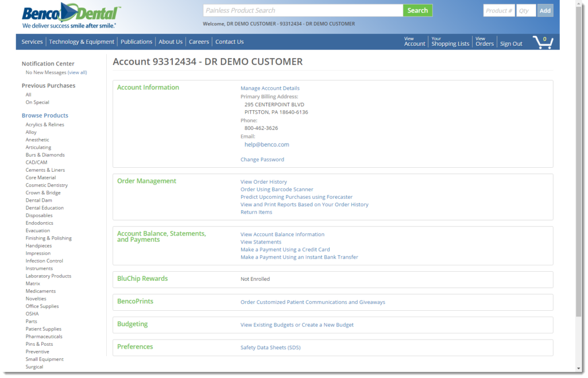Open View Orders
The width and height of the screenshot is (588, 378).
coord(484,41)
